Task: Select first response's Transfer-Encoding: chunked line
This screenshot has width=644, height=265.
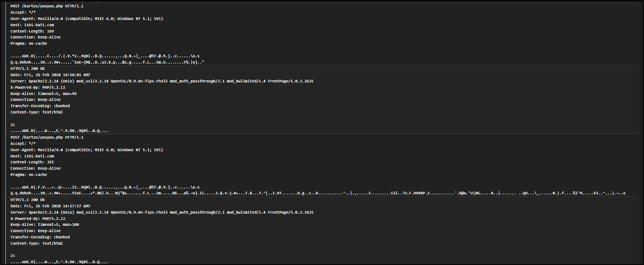Action: point(40,106)
